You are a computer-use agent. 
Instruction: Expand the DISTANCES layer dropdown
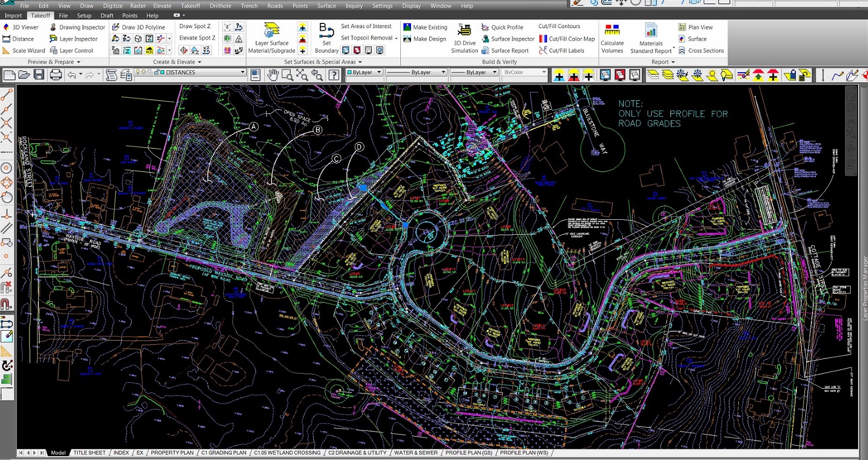(x=243, y=72)
